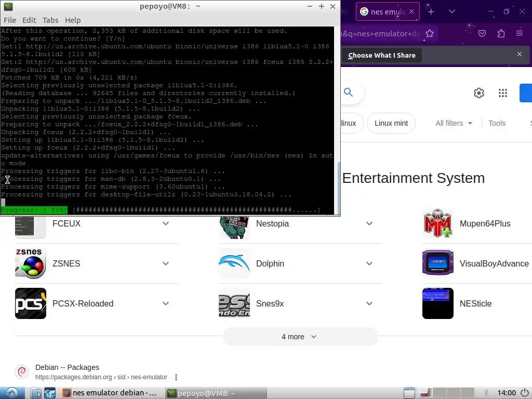Image resolution: width=532 pixels, height=399 pixels.
Task: Open Firefox's list all tabs dropdown
Action: [x=452, y=11]
